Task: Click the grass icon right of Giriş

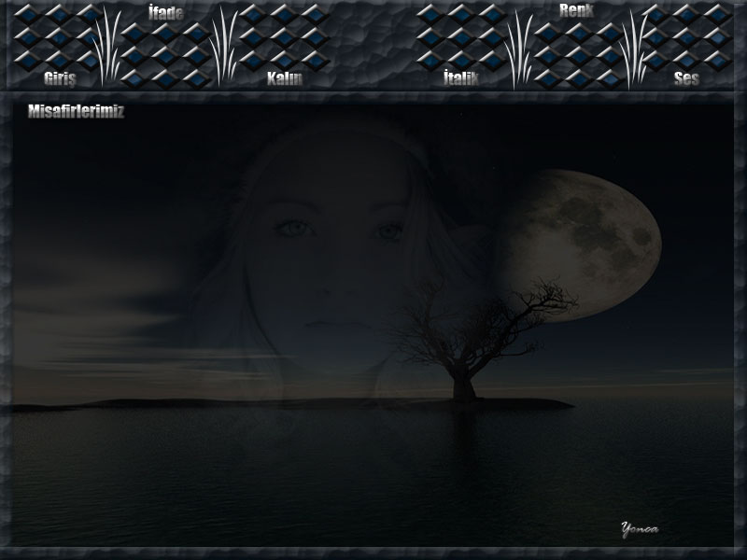Action: [108, 45]
